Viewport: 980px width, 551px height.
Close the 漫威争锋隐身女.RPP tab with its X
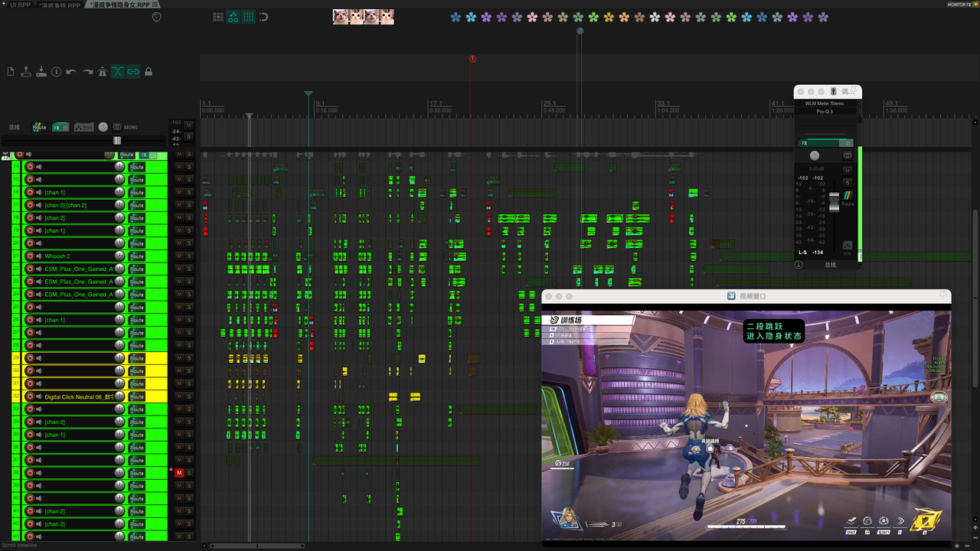click(155, 5)
